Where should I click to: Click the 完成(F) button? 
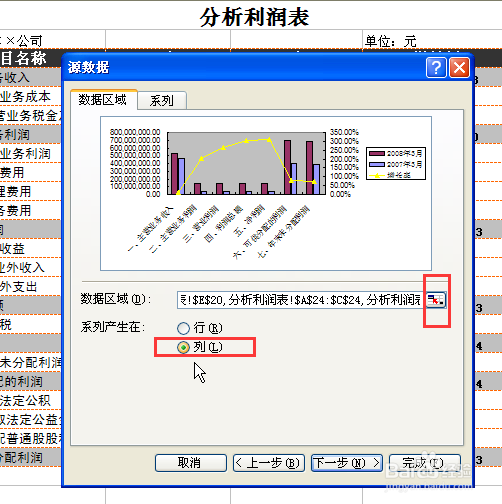(x=425, y=463)
